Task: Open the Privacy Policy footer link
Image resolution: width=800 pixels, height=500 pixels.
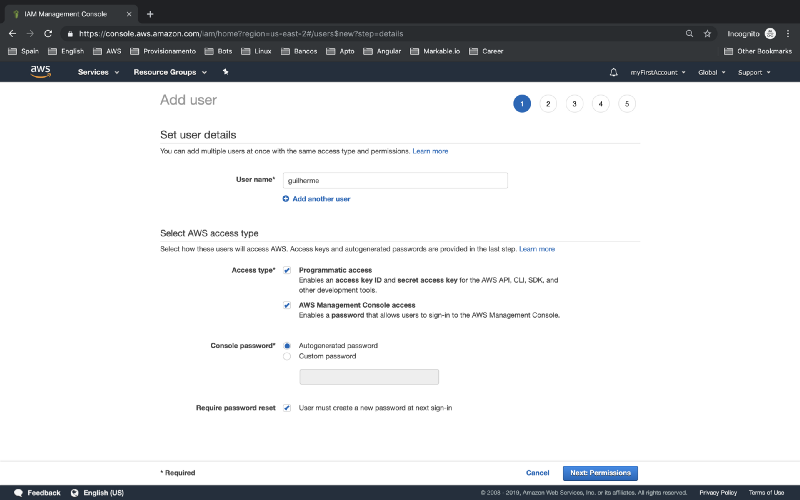Action: point(718,492)
